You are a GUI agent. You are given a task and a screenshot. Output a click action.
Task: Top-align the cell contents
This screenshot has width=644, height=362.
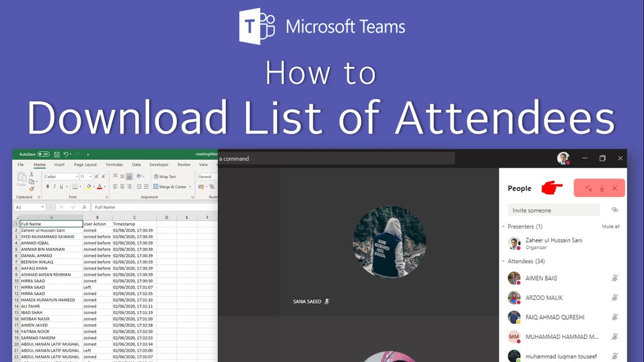point(115,176)
